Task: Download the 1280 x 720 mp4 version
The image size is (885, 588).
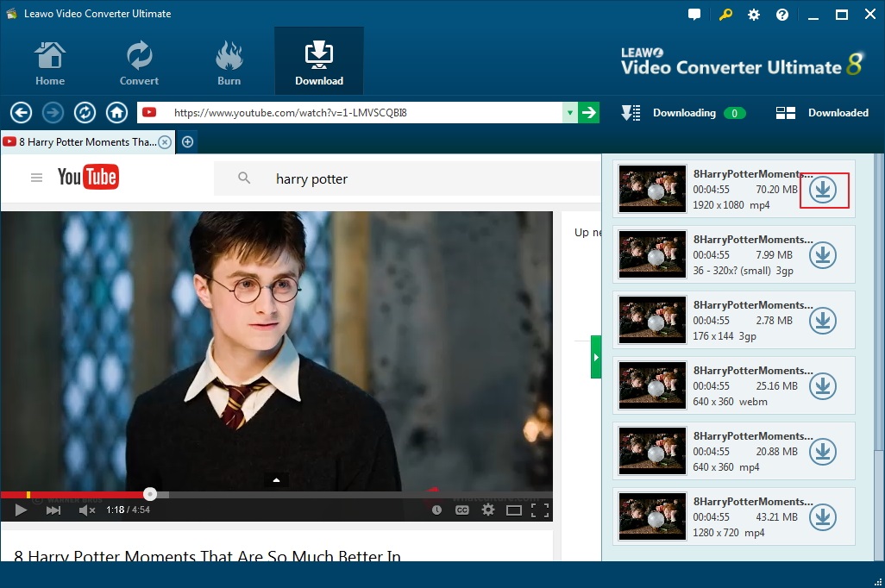Action: point(823,517)
